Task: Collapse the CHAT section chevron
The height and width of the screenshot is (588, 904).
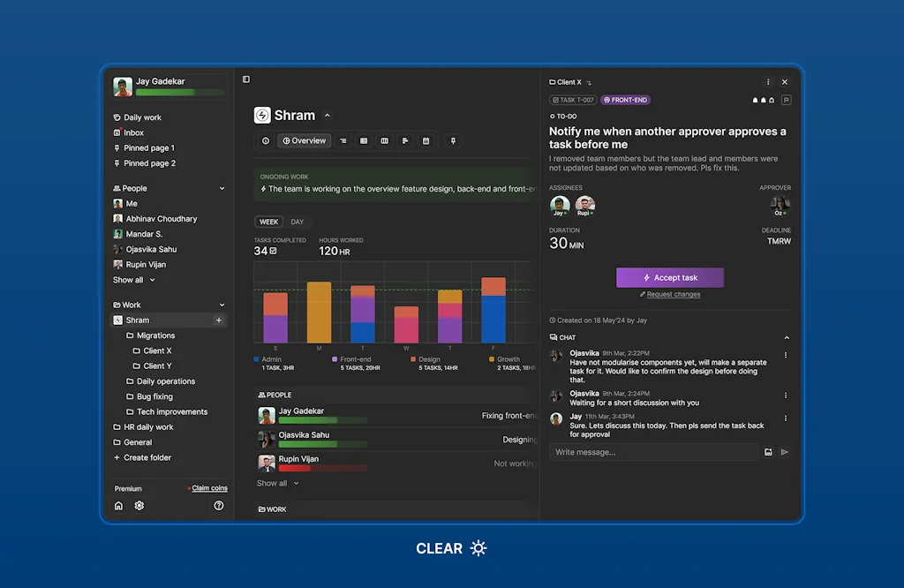Action: click(787, 337)
